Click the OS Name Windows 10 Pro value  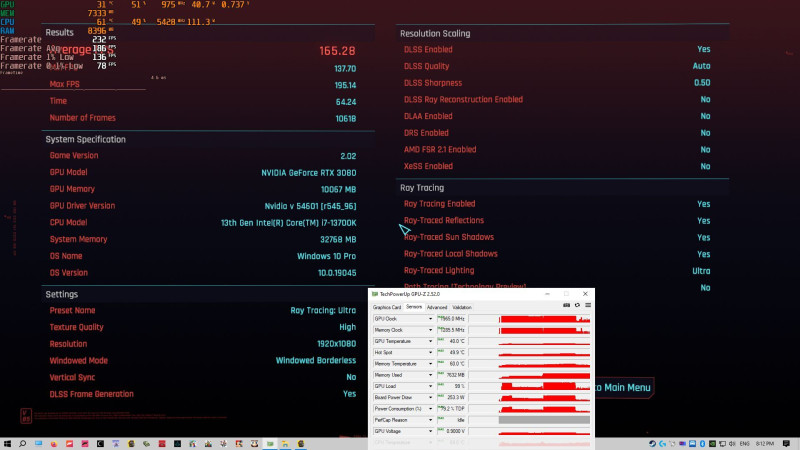[327, 256]
